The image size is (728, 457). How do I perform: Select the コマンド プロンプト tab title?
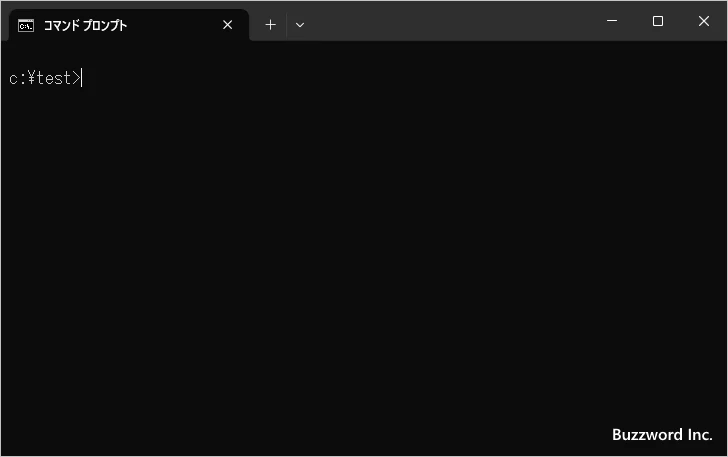coord(85,25)
